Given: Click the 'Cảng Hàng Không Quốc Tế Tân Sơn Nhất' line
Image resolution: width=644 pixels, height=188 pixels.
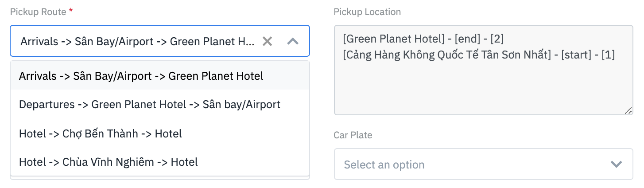Looking at the screenshot, I should pyautogui.click(x=446, y=55).
